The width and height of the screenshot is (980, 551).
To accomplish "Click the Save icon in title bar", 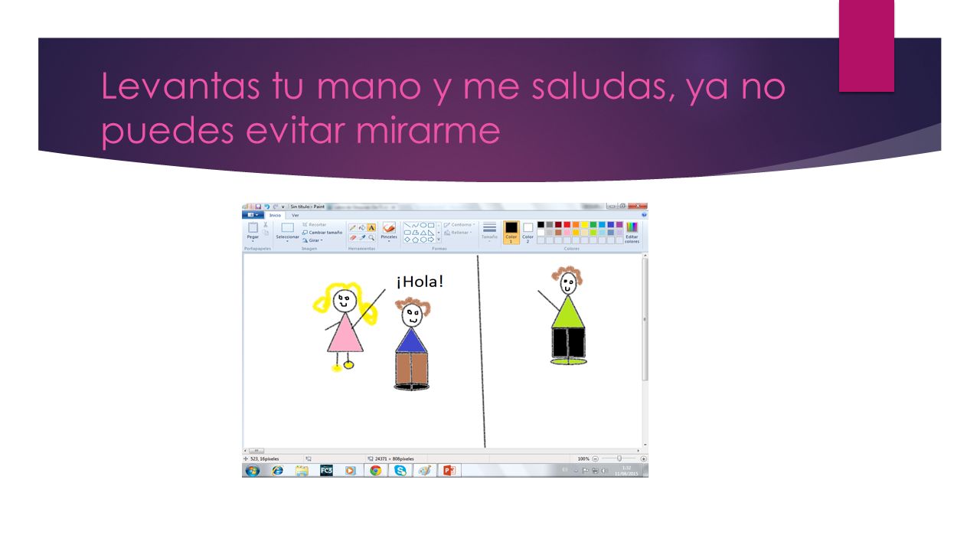I will 258,207.
